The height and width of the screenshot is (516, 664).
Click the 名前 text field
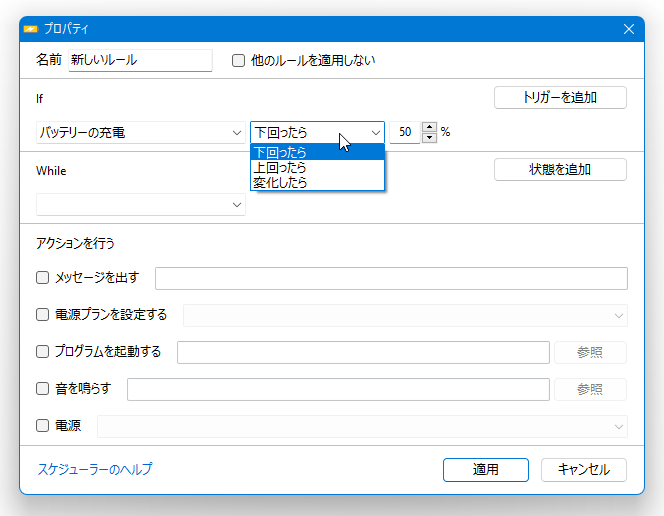point(140,60)
